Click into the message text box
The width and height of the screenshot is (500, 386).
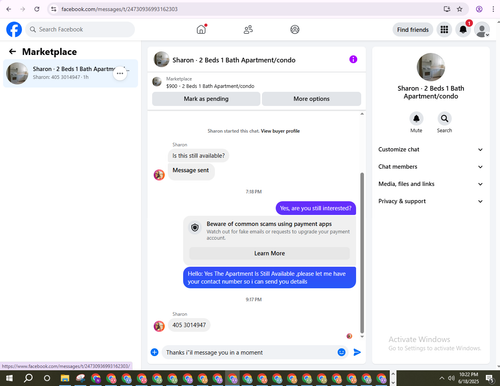point(249,352)
